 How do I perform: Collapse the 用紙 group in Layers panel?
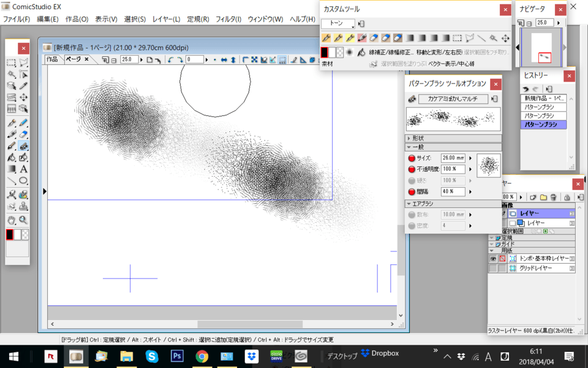[x=491, y=250]
